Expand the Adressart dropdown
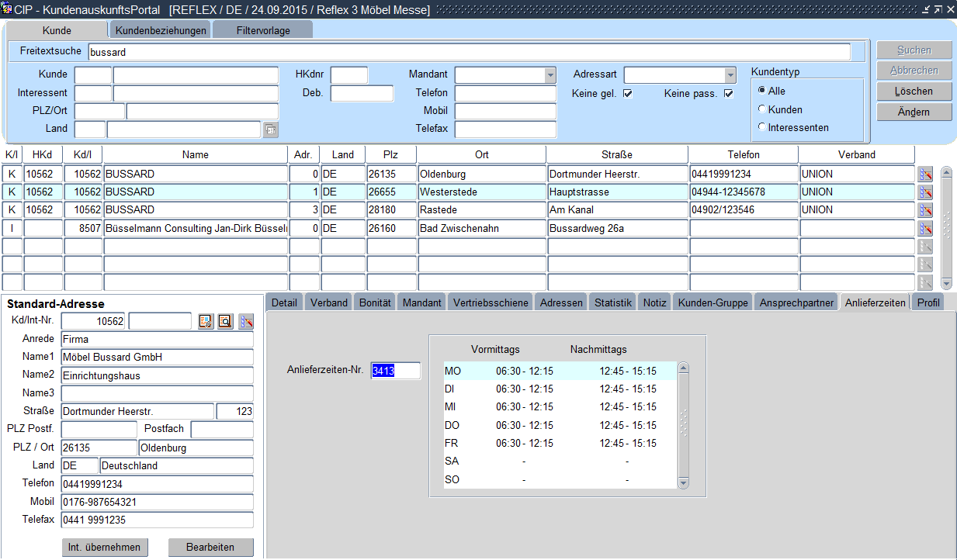The width and height of the screenshot is (957, 560). point(730,75)
